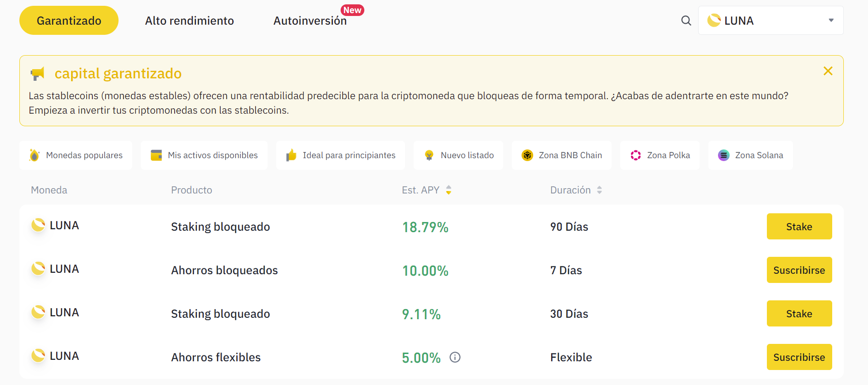
Task: Switch to Alto rendimiento tab
Action: pyautogui.click(x=189, y=21)
